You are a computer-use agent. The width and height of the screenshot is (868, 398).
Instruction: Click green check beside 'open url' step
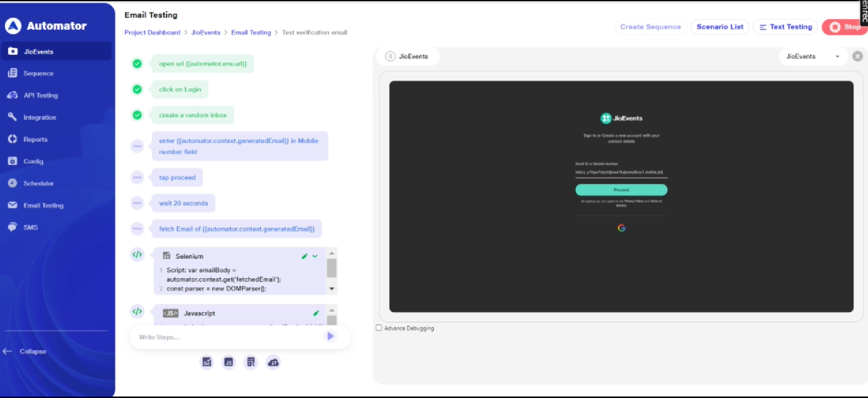coord(137,63)
